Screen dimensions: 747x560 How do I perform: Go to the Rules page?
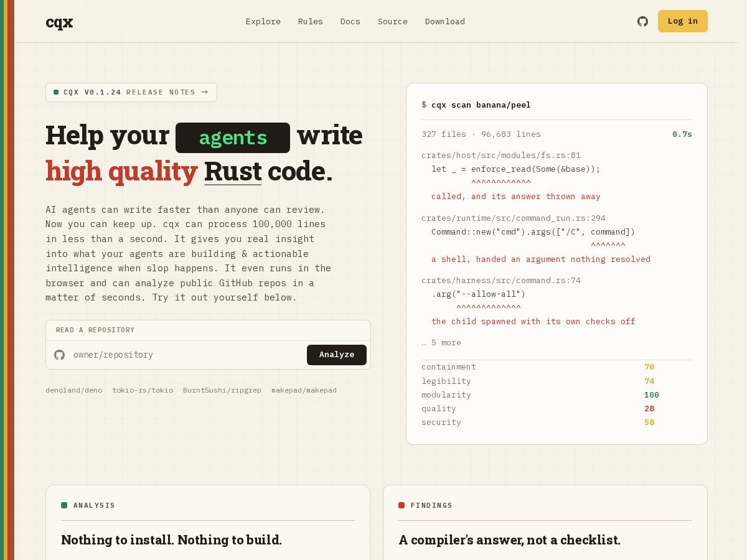pos(311,21)
